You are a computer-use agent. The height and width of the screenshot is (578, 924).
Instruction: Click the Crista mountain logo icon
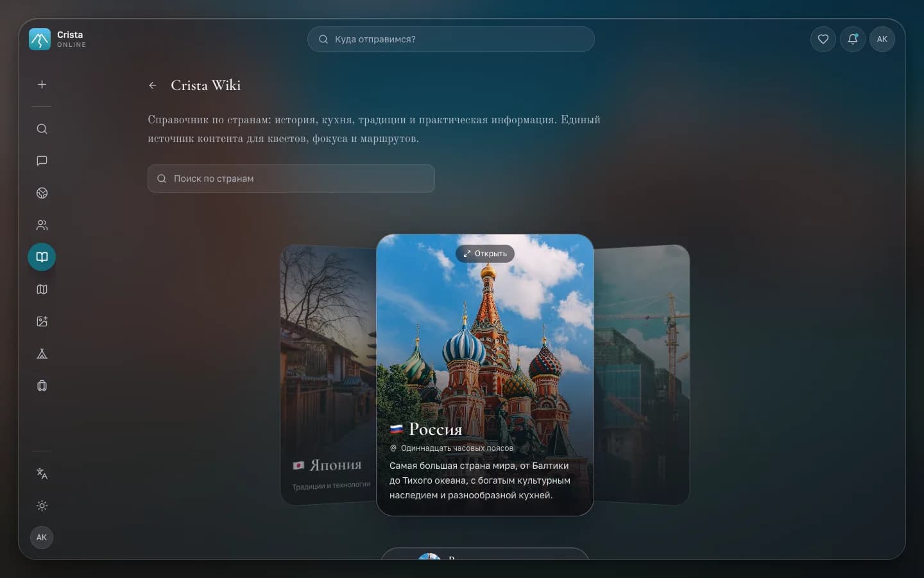[40, 39]
